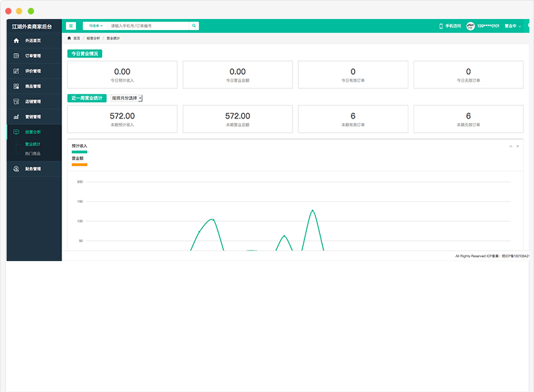Click the 本期无效订单 card
Image resolution: width=534 pixels, height=392 pixels.
coord(469,119)
